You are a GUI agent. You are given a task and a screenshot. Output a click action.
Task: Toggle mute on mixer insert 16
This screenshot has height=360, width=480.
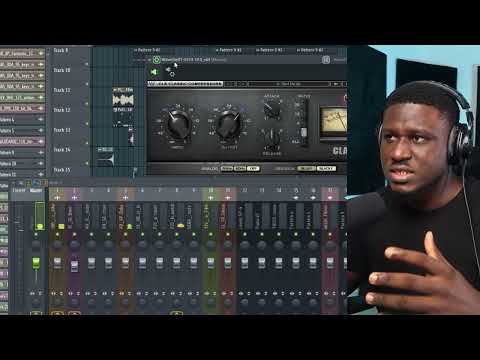pyautogui.click(x=313, y=235)
